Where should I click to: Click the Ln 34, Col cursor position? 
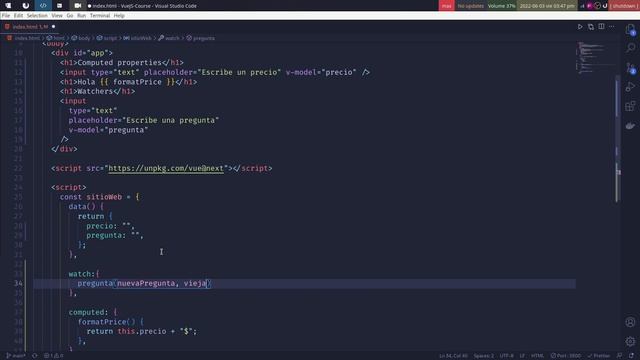coord(453,356)
